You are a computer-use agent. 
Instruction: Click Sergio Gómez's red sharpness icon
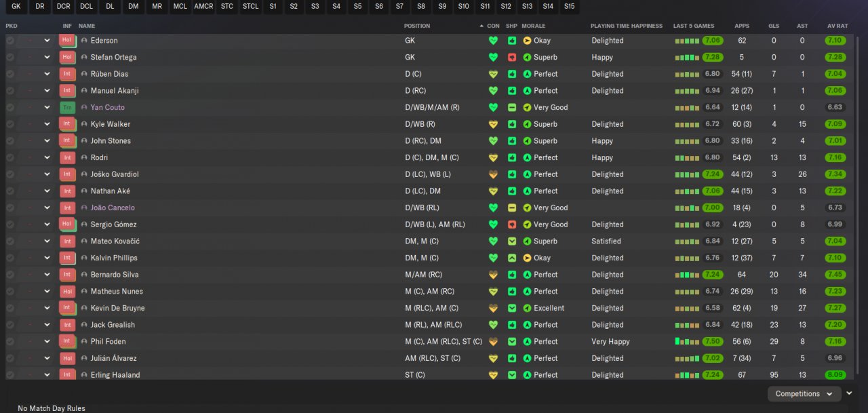click(x=511, y=224)
